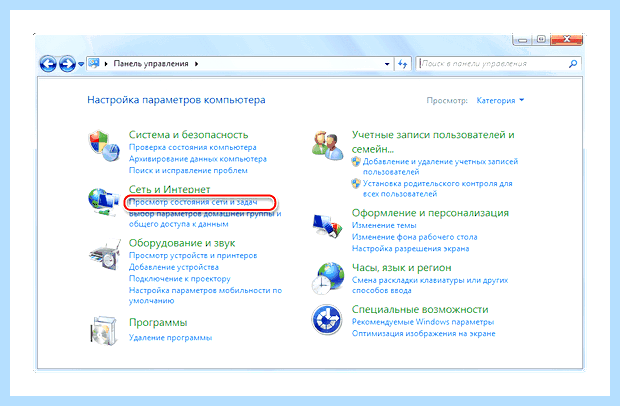The height and width of the screenshot is (406, 620).
Task: Open Просмотр состояния сети и задач
Action: (193, 202)
